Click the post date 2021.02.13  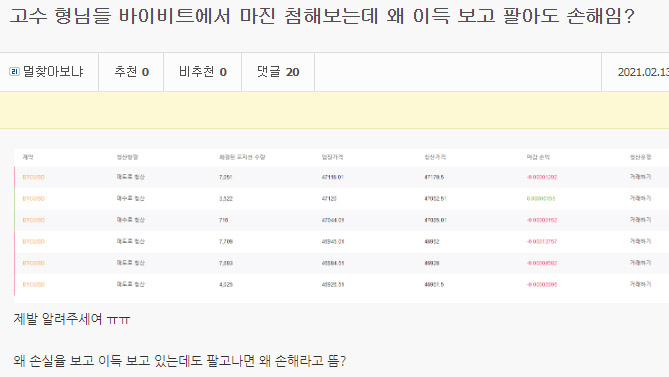643,72
